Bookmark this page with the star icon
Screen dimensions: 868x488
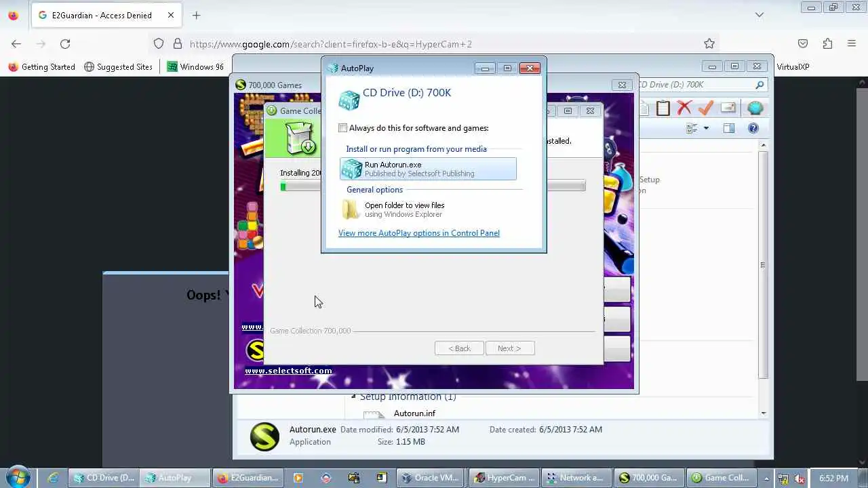click(709, 44)
